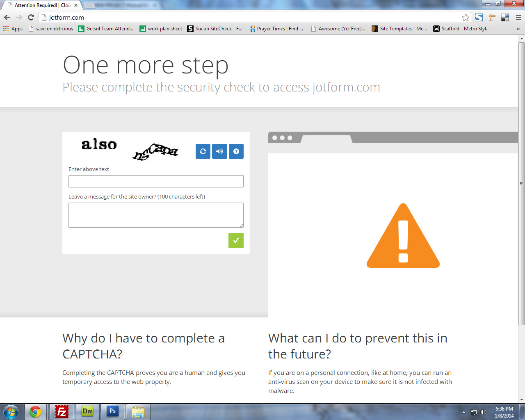Launch Photoshop from the taskbar

112,412
